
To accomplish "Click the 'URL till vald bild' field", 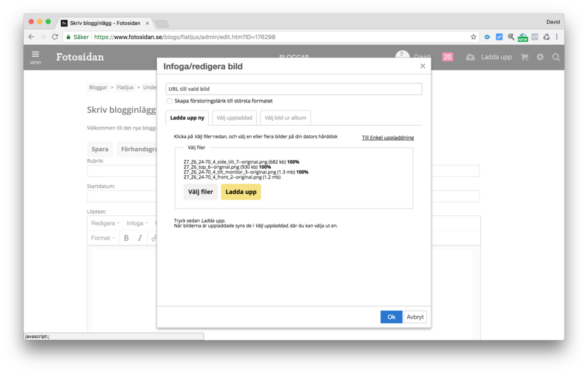I will (293, 89).
